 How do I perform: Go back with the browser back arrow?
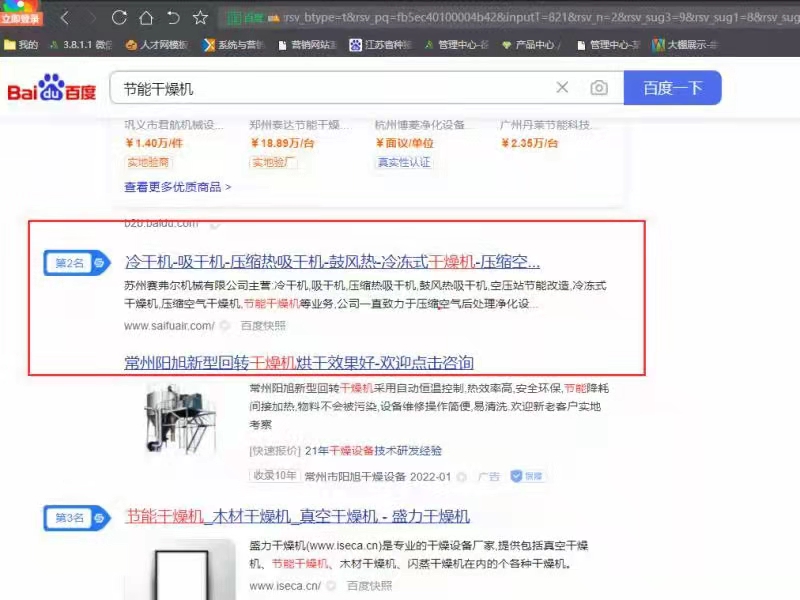[x=65, y=18]
